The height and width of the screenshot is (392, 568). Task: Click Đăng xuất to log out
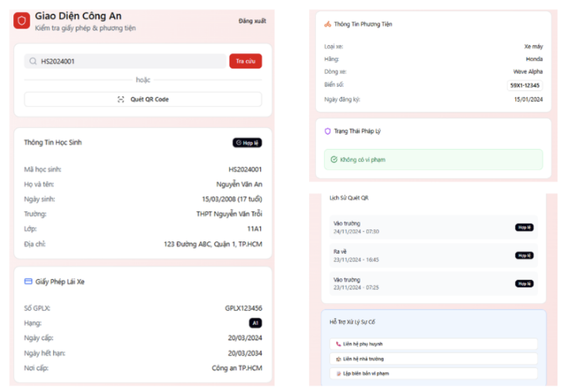point(252,21)
